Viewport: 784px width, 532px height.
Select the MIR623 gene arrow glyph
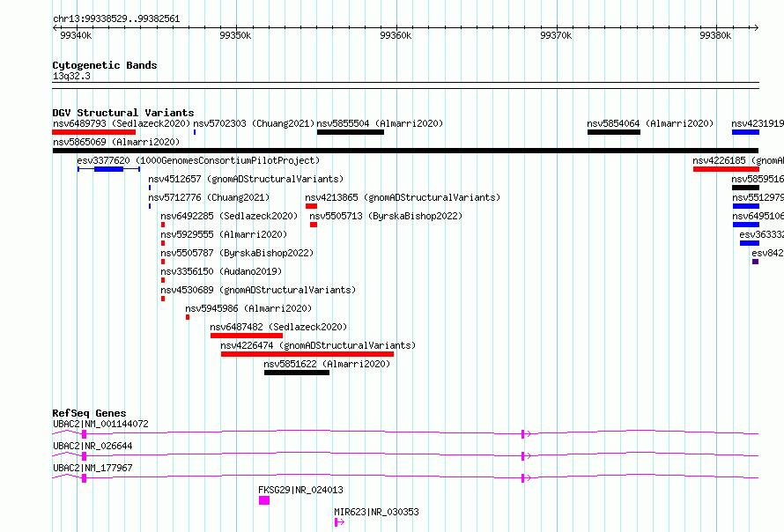pos(339,522)
